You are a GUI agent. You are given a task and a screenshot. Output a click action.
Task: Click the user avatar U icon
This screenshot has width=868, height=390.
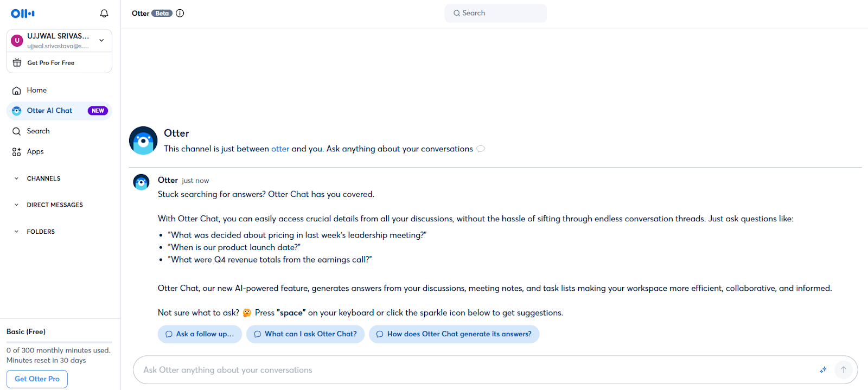17,41
